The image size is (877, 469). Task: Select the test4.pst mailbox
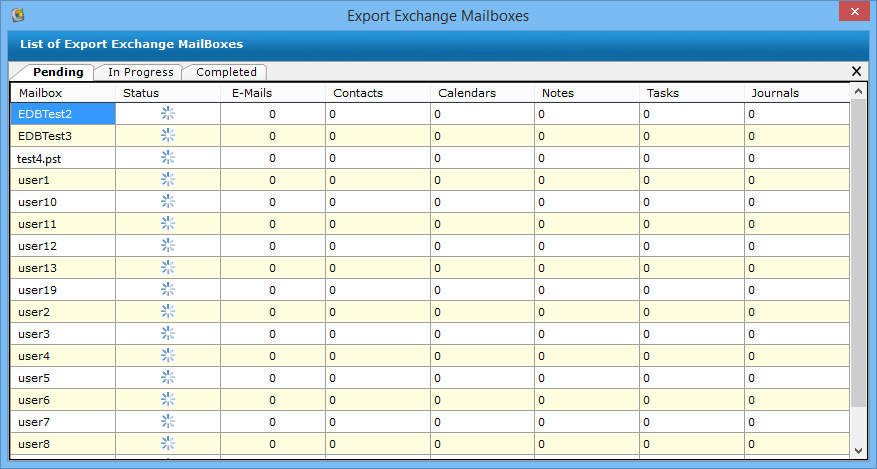pyautogui.click(x=63, y=158)
